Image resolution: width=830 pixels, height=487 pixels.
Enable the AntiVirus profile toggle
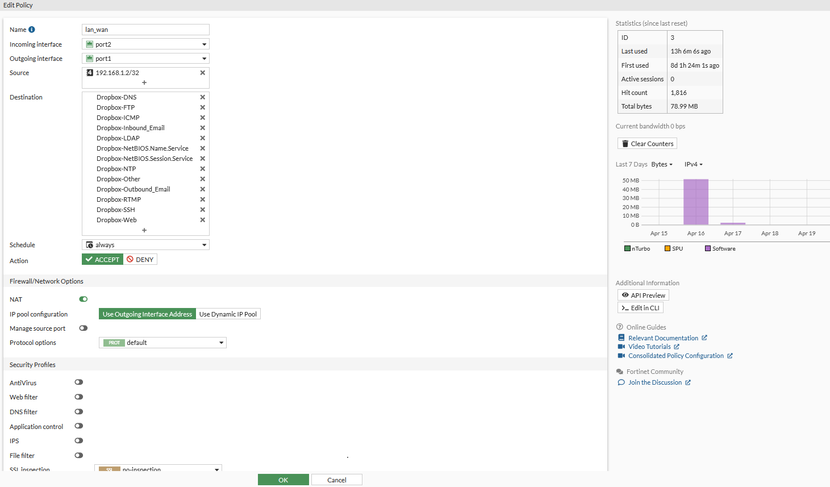click(x=79, y=382)
